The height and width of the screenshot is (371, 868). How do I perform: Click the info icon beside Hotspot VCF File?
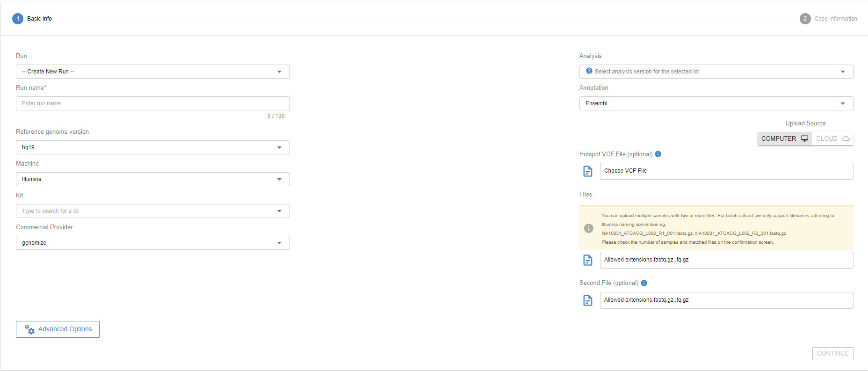click(658, 154)
